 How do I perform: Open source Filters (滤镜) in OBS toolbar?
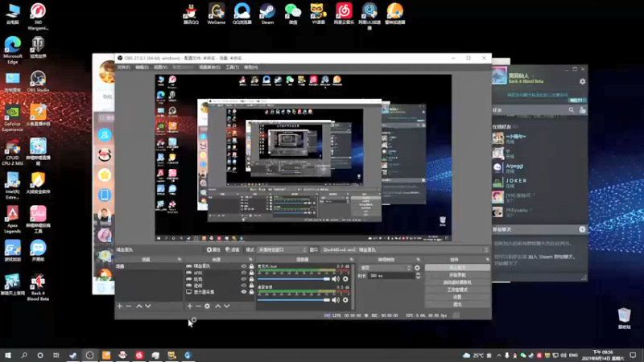click(x=233, y=249)
